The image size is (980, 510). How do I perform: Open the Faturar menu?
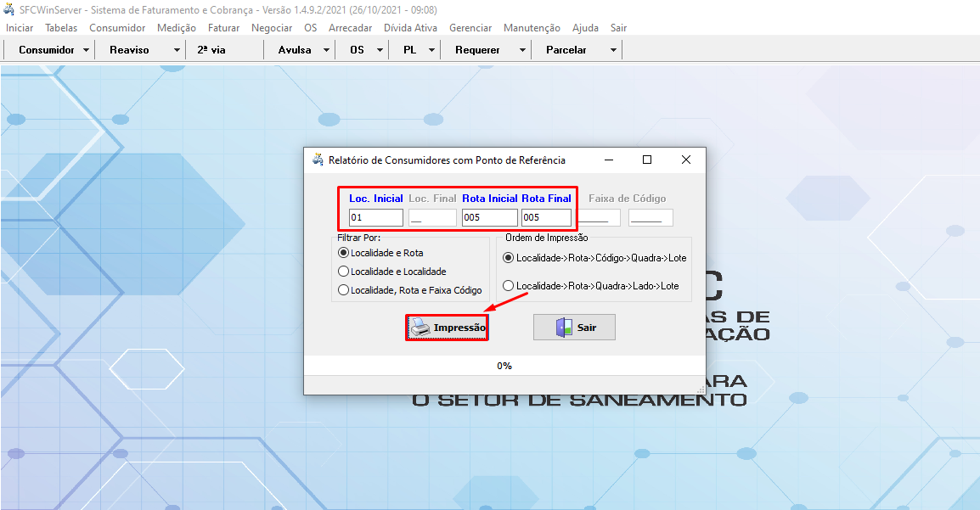point(223,28)
